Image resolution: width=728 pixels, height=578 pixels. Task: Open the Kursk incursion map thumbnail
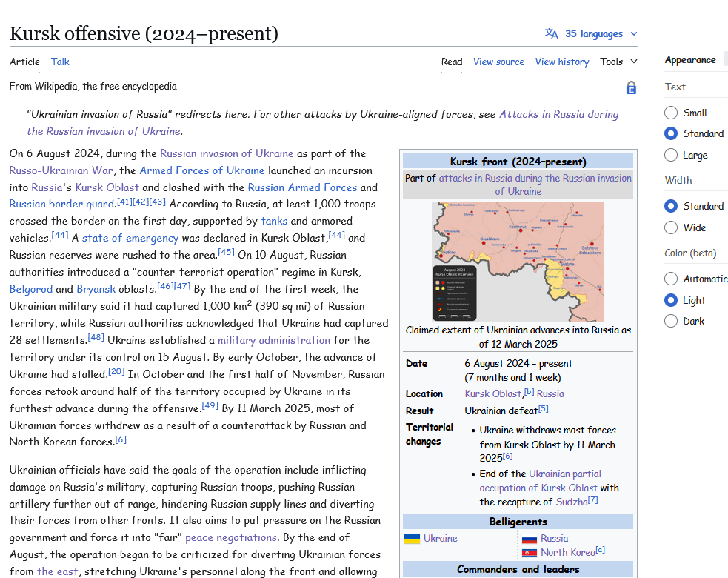coord(518,262)
